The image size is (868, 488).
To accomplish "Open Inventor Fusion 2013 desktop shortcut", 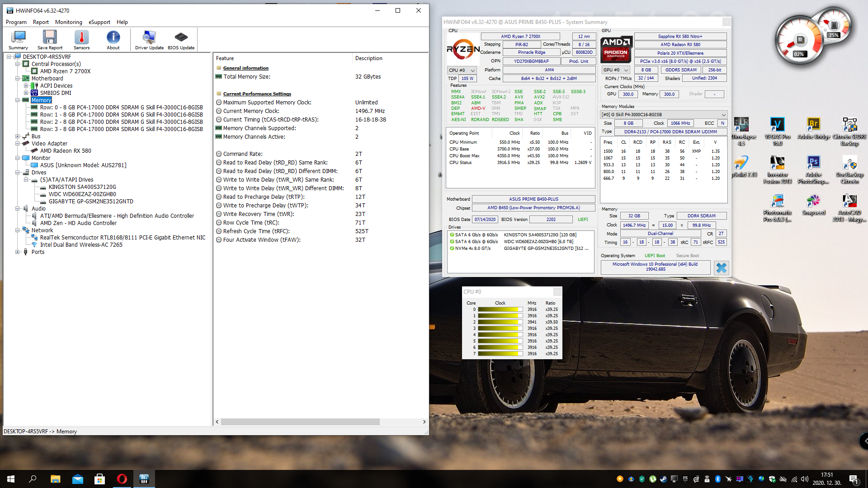I will (777, 169).
